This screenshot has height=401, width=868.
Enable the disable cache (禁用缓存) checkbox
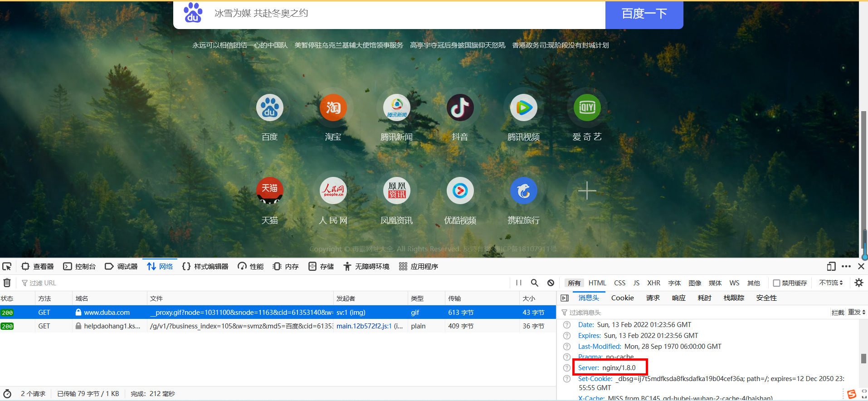[776, 283]
